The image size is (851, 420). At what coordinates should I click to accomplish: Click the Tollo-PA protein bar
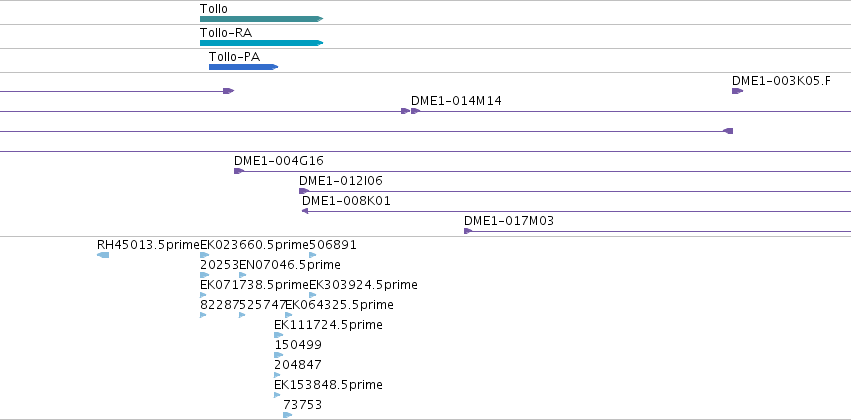pyautogui.click(x=243, y=67)
